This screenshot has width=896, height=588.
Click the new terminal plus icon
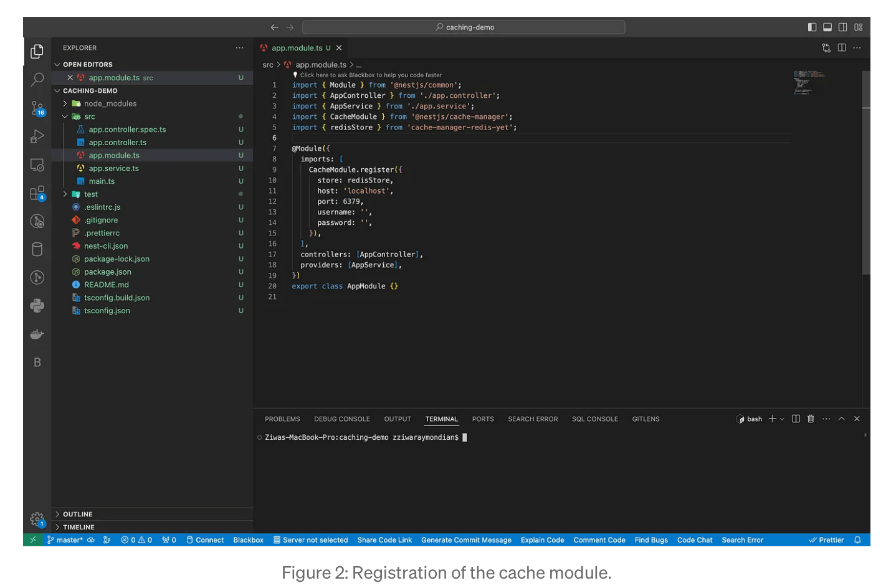(x=773, y=419)
